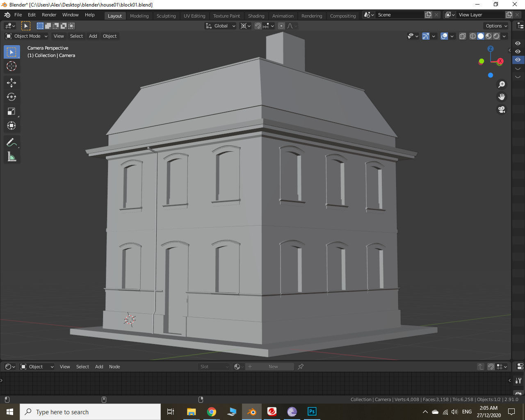Activate the Transform tool
525x420 pixels.
(x=11, y=126)
